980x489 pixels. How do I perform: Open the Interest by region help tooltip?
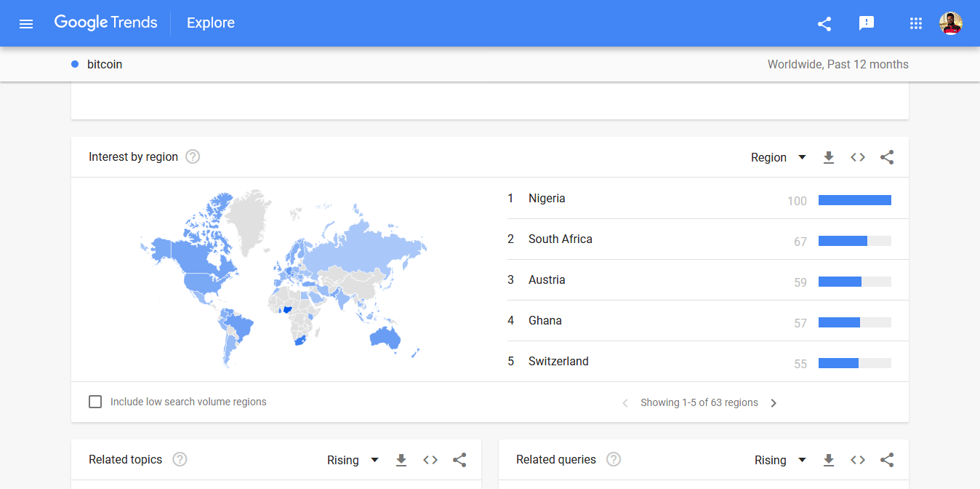pyautogui.click(x=192, y=156)
